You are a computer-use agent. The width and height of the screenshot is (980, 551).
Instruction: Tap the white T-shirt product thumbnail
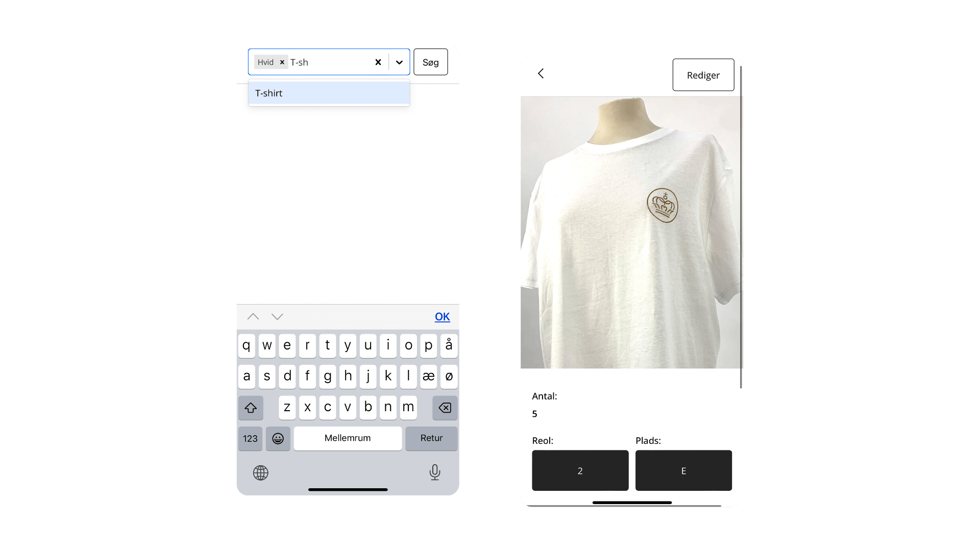(x=631, y=232)
